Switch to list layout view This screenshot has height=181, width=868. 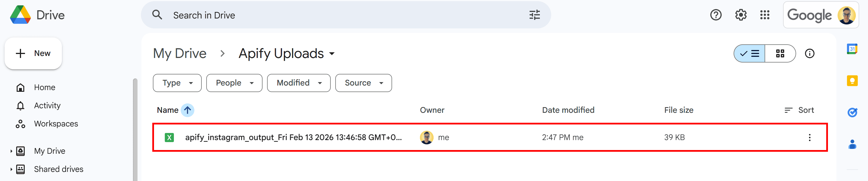tap(750, 54)
